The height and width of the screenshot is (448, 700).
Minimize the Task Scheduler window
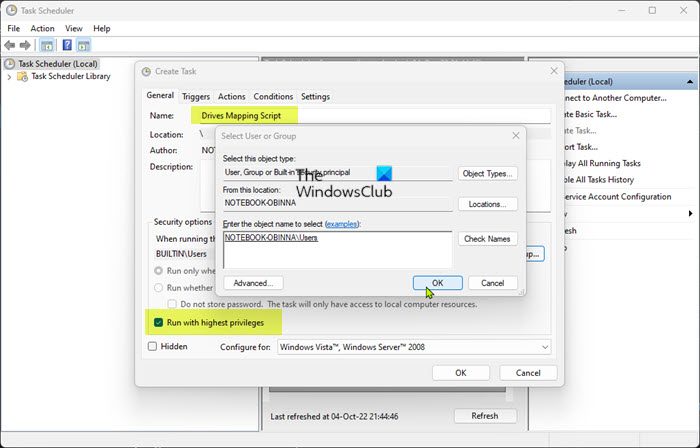[622, 10]
